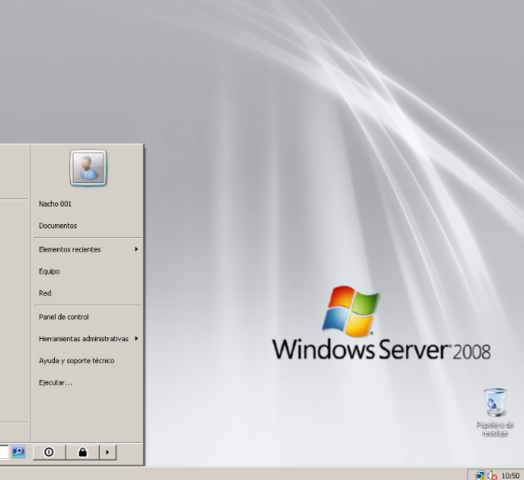Click the search magnifier icon

[x=18, y=452]
